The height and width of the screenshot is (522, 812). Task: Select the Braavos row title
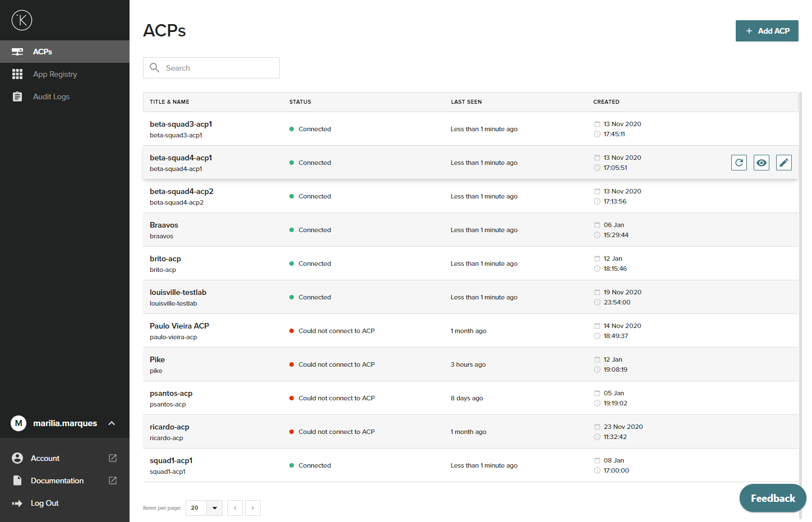[x=164, y=225]
